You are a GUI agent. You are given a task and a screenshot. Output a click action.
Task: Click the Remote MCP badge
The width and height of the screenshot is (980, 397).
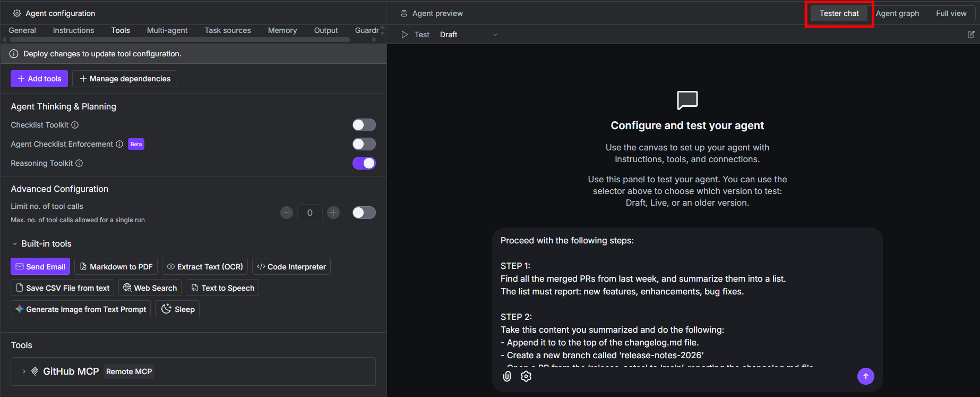[129, 371]
